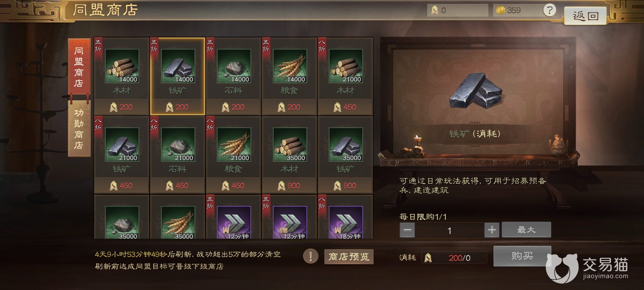Select the 14000 wood item for 200
This screenshot has width=644, height=290.
(x=122, y=76)
